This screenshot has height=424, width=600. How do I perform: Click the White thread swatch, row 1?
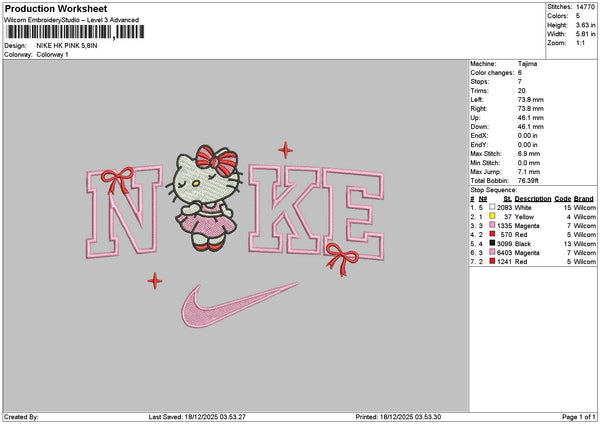click(x=492, y=207)
